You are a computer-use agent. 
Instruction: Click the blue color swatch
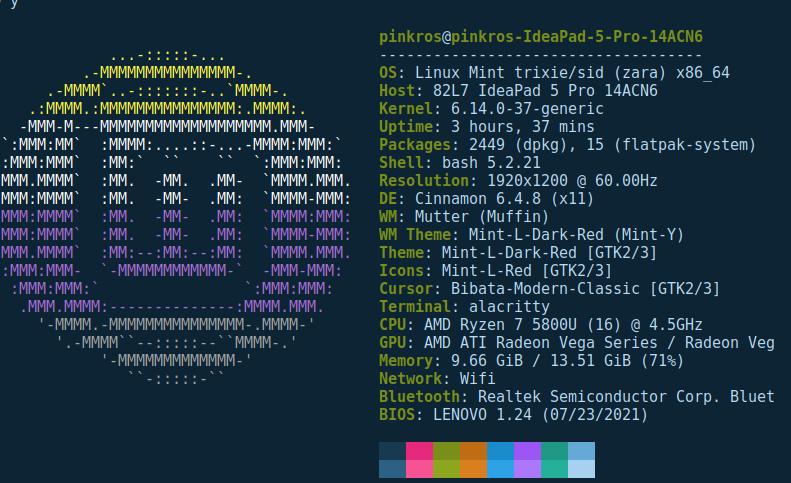coord(500,460)
